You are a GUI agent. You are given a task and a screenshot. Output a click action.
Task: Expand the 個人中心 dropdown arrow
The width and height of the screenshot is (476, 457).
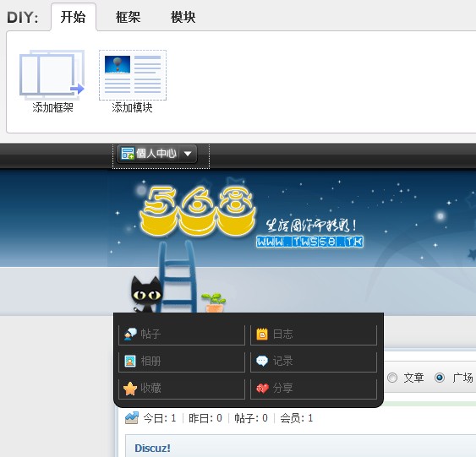click(x=188, y=154)
